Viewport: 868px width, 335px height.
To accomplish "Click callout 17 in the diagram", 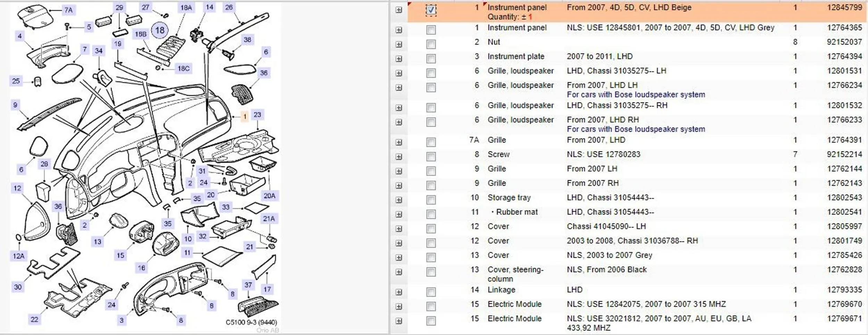I will (x=267, y=289).
